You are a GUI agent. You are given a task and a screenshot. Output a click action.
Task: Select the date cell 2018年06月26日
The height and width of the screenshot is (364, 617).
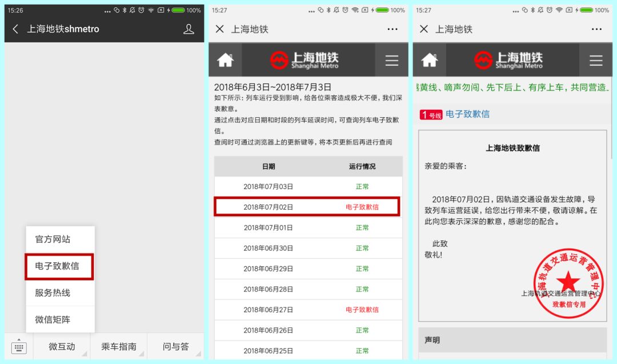pyautogui.click(x=269, y=330)
